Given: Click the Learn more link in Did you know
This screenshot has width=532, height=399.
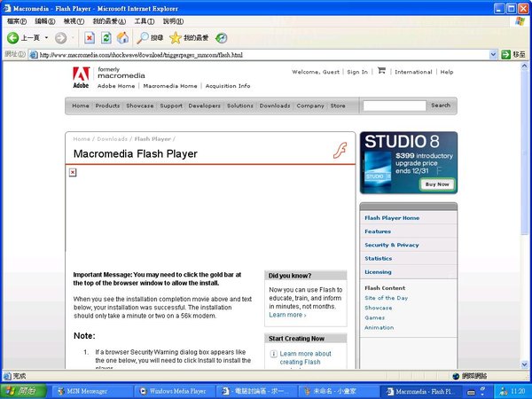Looking at the screenshot, I should pyautogui.click(x=287, y=315).
